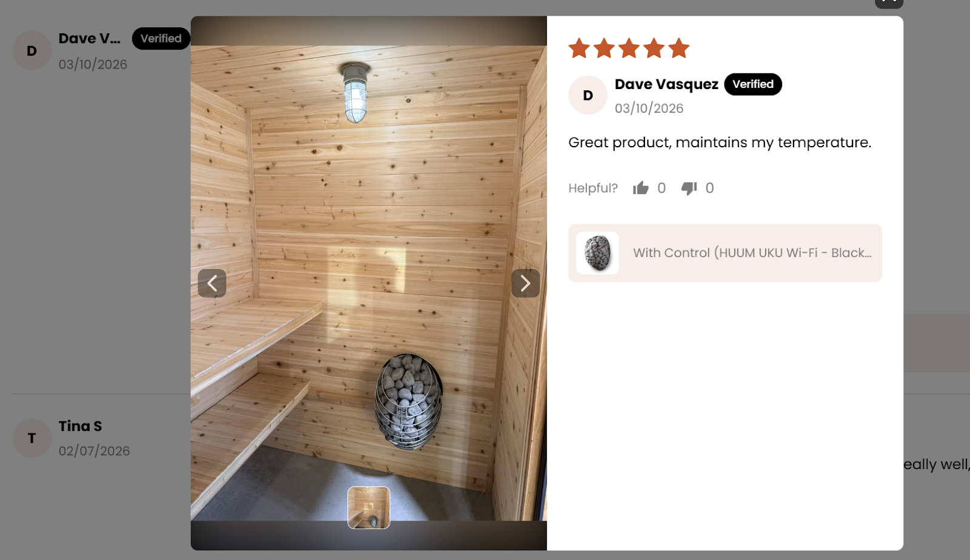Select the sauna photo thumbnail
The width and height of the screenshot is (970, 560).
click(x=369, y=508)
